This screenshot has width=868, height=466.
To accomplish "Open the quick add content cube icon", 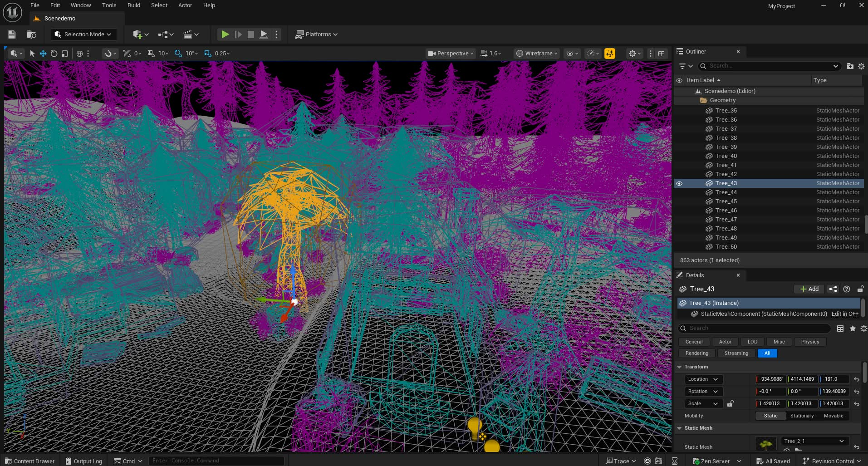I will [x=141, y=34].
